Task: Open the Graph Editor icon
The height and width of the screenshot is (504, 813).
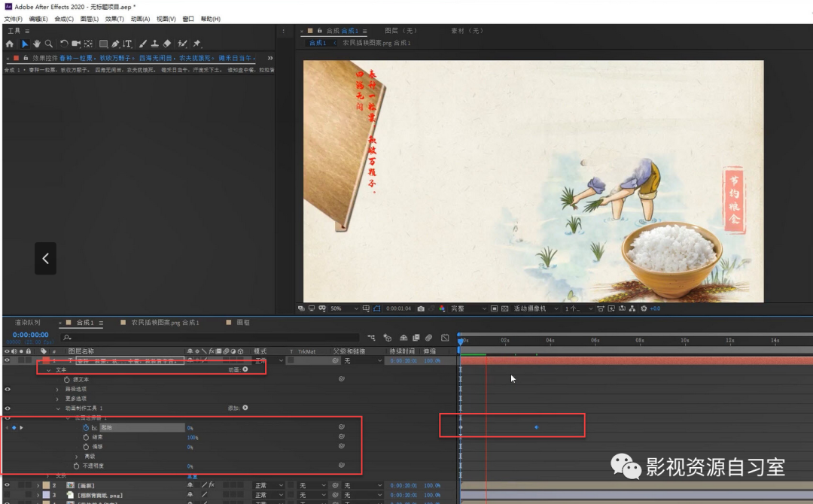Action: pyautogui.click(x=445, y=338)
